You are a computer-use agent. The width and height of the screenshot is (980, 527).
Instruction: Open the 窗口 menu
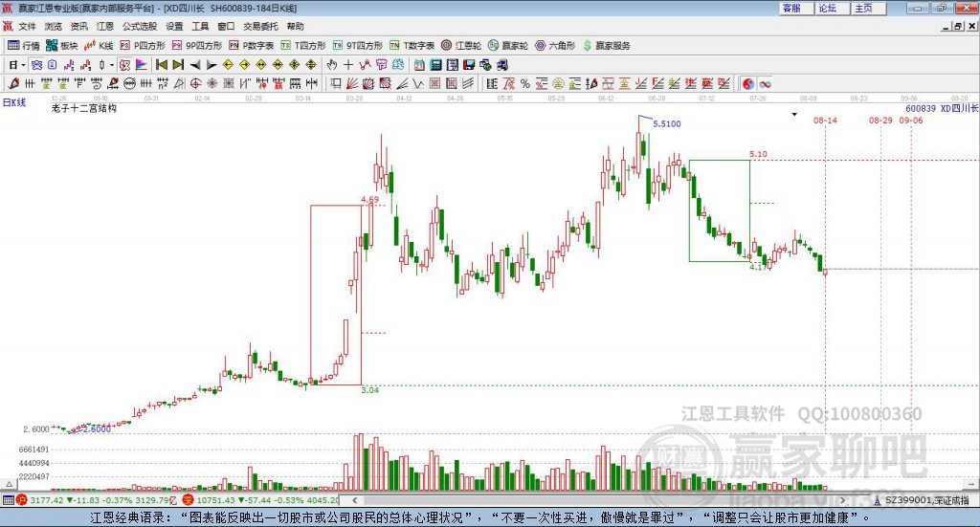tap(226, 26)
